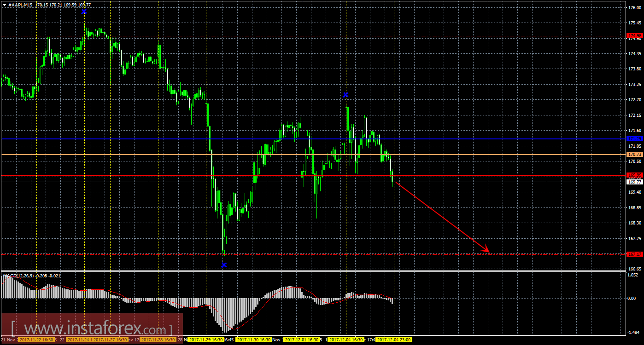
Task: Click the #AAPL,M15 chart title text
Action: click(21, 5)
